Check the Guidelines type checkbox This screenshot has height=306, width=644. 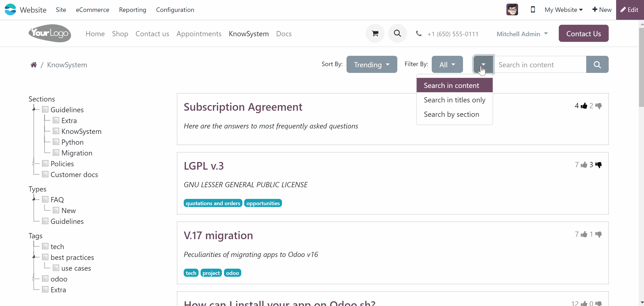click(x=45, y=221)
